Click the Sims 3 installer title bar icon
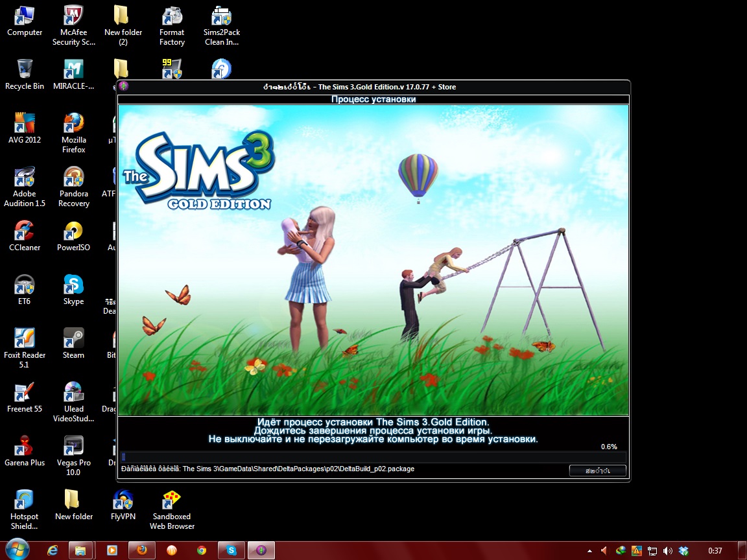Viewport: 747px width, 560px height. tap(124, 86)
